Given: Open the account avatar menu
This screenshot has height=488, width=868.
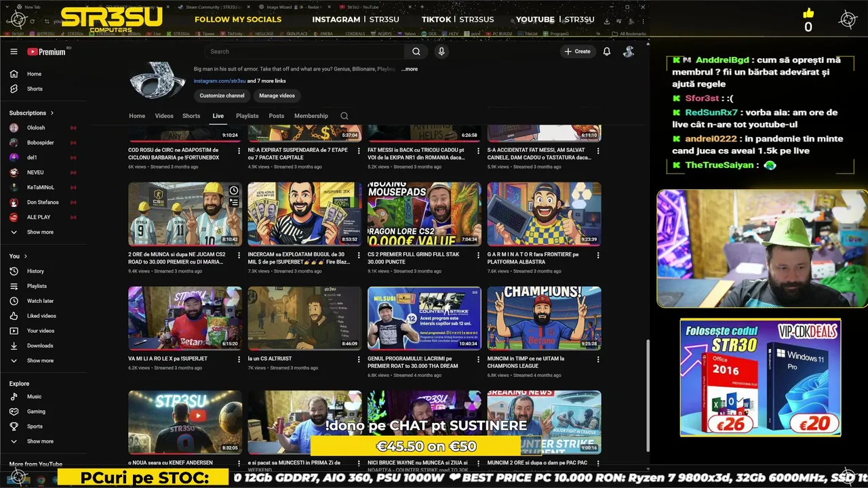Looking at the screenshot, I should click(629, 52).
